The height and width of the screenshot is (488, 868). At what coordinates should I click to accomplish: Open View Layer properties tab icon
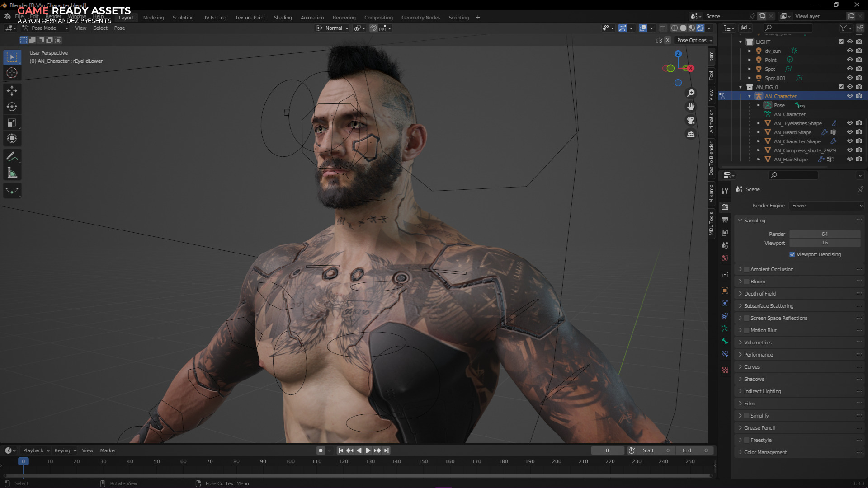[725, 232]
